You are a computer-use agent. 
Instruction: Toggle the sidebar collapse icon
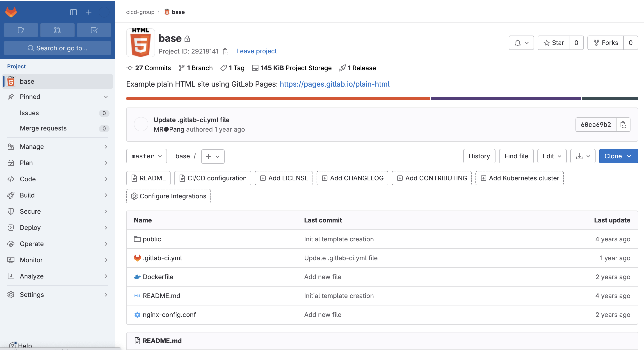tap(73, 12)
